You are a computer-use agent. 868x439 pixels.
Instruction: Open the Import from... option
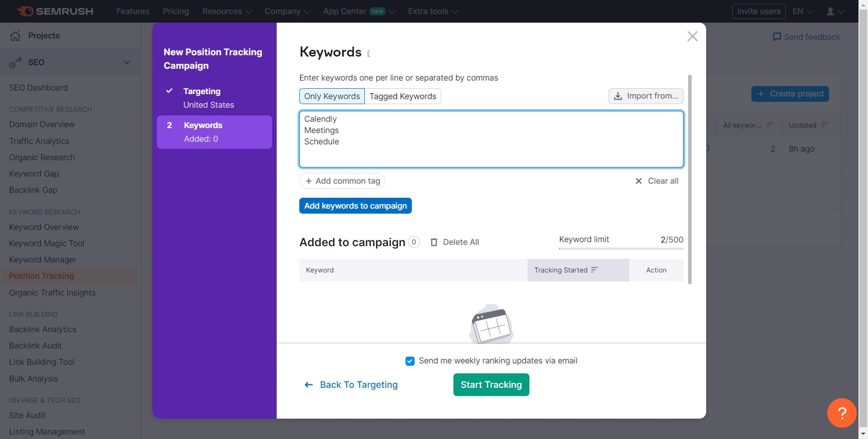click(646, 96)
